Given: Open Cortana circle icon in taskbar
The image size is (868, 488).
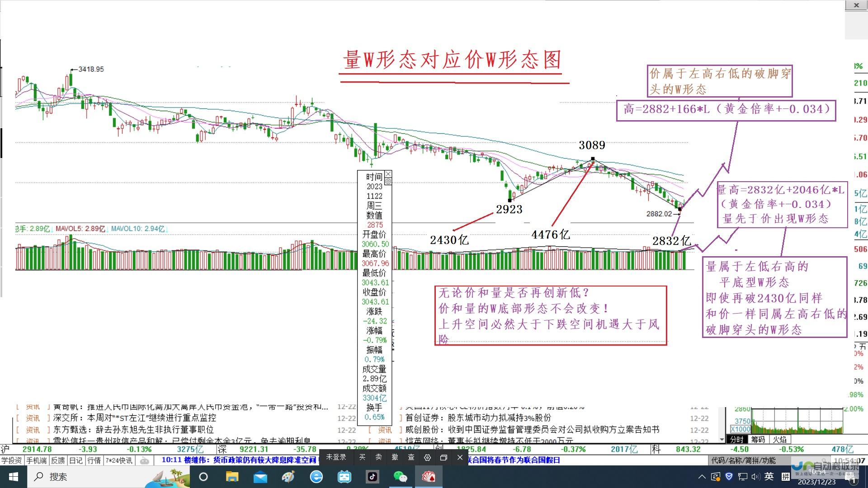Looking at the screenshot, I should pos(203,477).
